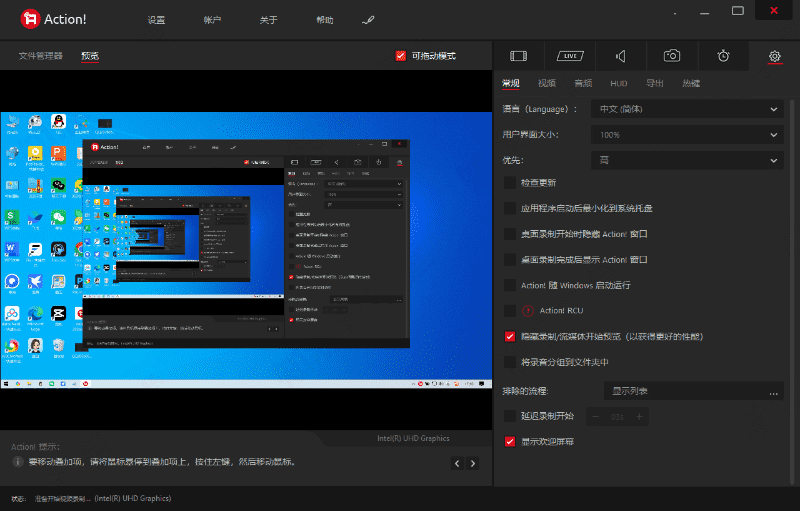This screenshot has width=800, height=511.
Task: Tick the Action! RCU checkbox
Action: pyautogui.click(x=510, y=311)
